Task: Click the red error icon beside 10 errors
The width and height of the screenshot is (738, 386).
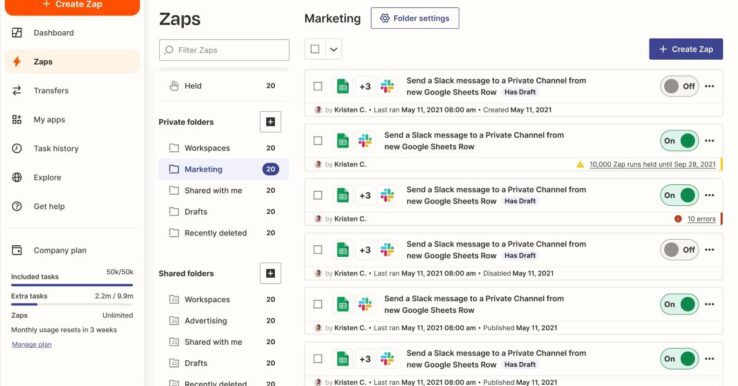Action: pyautogui.click(x=678, y=219)
